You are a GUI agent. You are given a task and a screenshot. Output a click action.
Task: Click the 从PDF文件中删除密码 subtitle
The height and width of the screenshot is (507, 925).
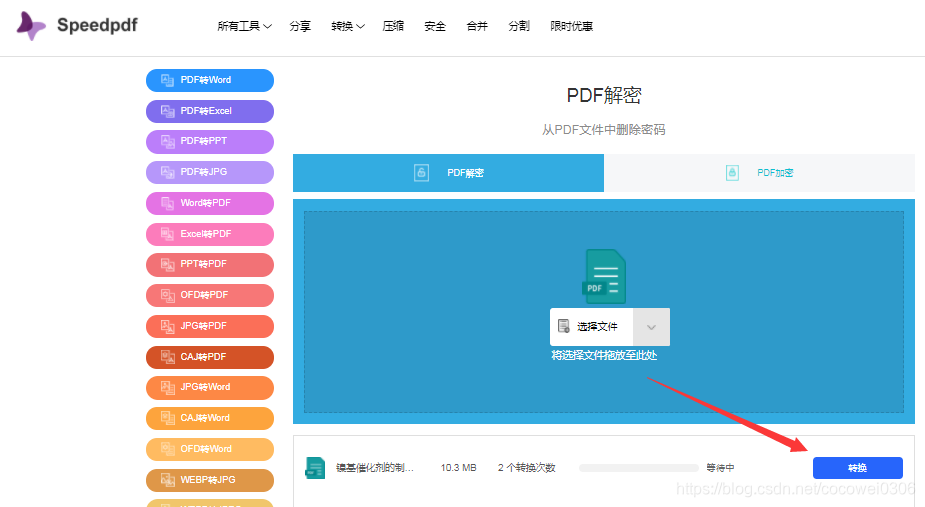tap(604, 130)
